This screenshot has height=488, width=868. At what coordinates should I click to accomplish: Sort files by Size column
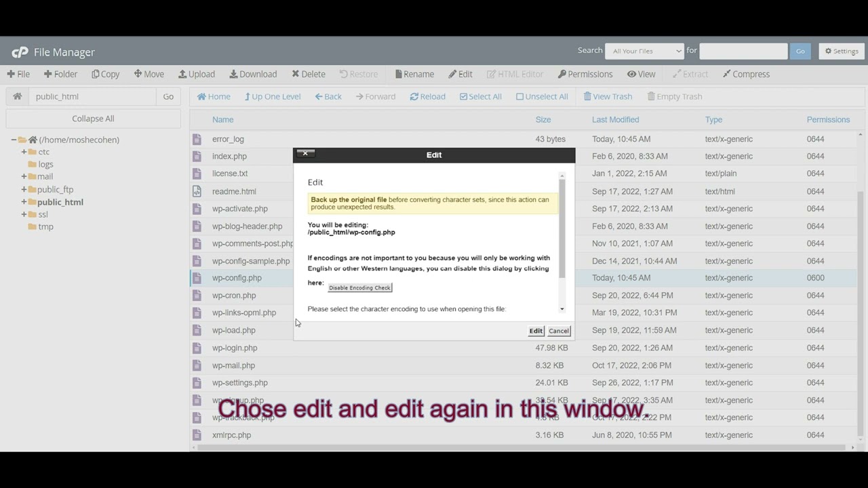pyautogui.click(x=543, y=120)
